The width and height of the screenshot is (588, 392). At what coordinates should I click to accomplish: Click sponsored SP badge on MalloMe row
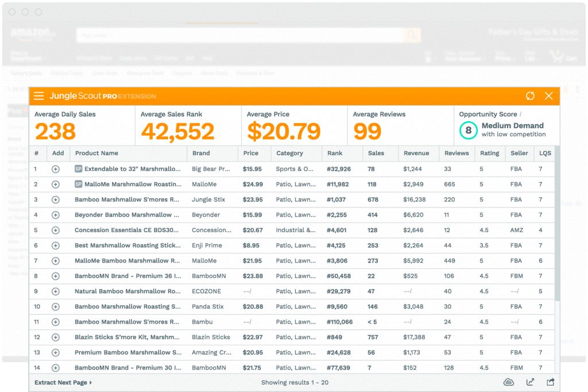coord(78,184)
